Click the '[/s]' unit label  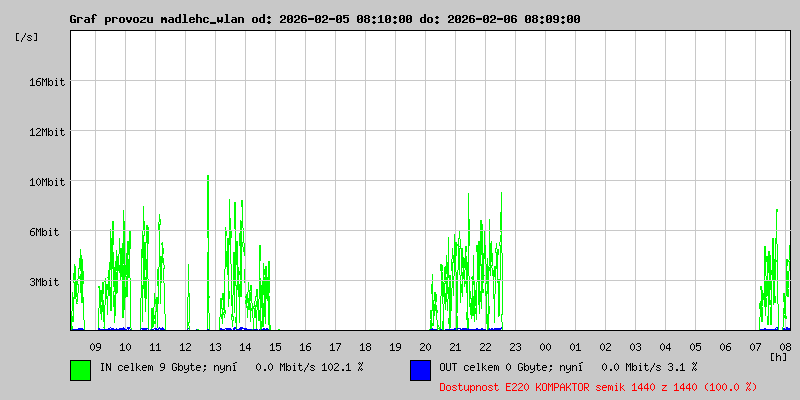(27, 37)
